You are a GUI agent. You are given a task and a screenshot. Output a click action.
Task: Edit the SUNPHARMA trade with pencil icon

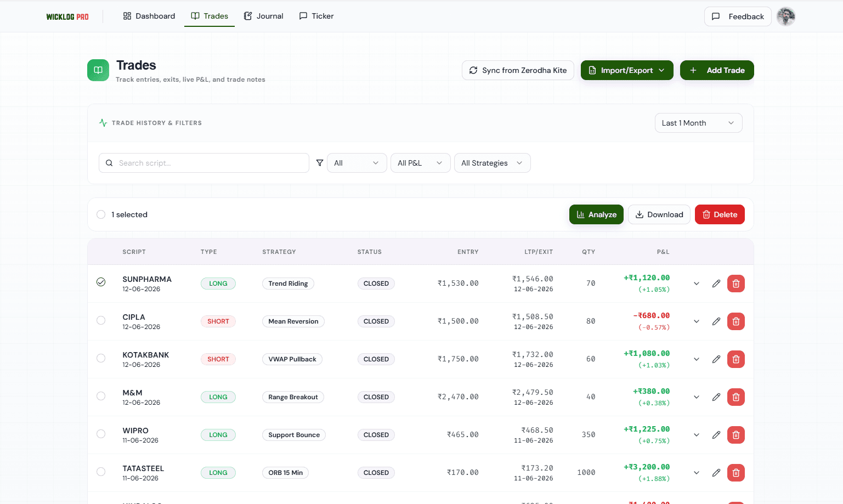click(x=716, y=284)
